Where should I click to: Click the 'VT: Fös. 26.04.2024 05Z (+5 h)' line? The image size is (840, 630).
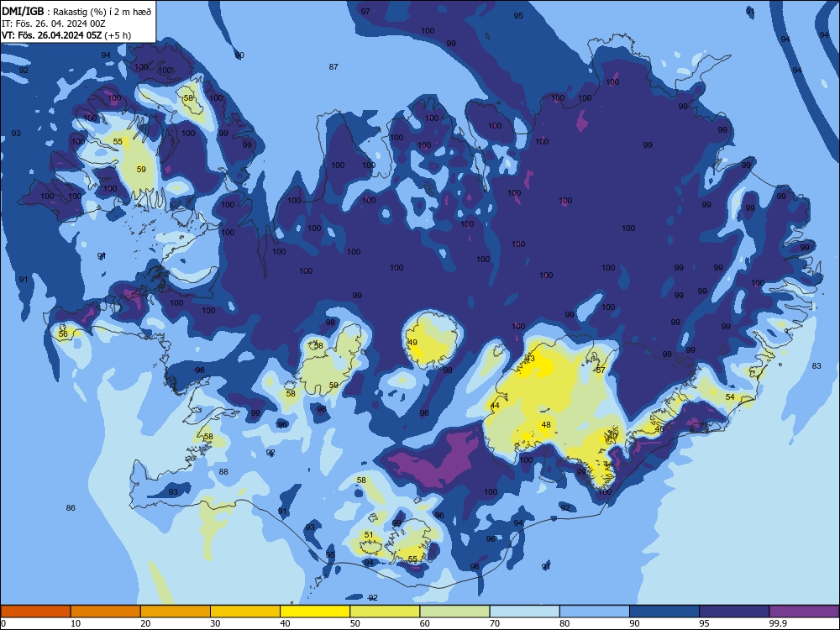tap(66, 35)
